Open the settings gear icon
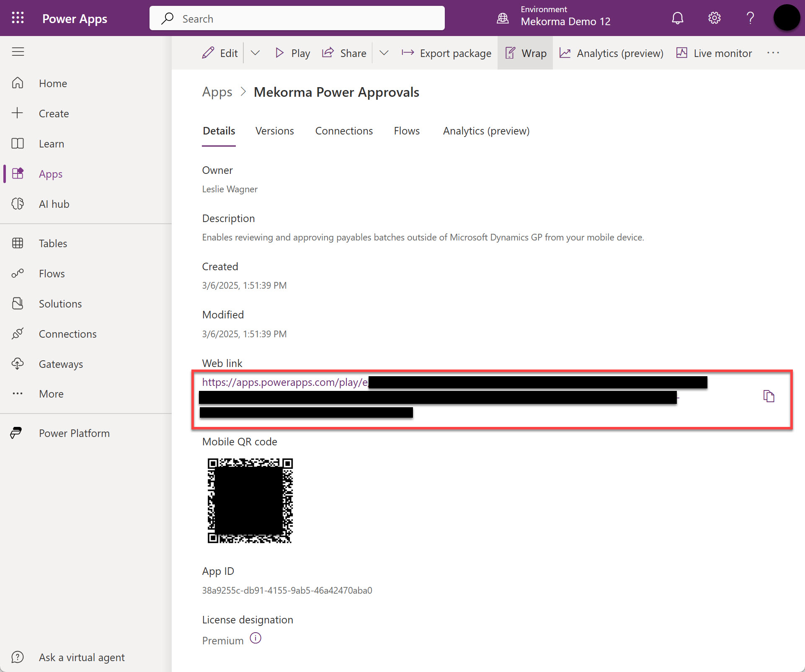This screenshot has width=805, height=672. coord(714,18)
